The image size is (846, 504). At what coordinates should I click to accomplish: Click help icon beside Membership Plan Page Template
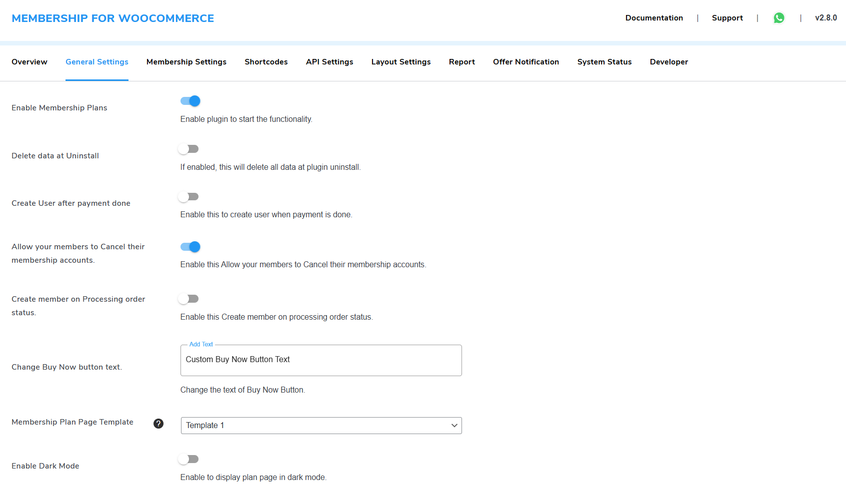click(x=158, y=424)
